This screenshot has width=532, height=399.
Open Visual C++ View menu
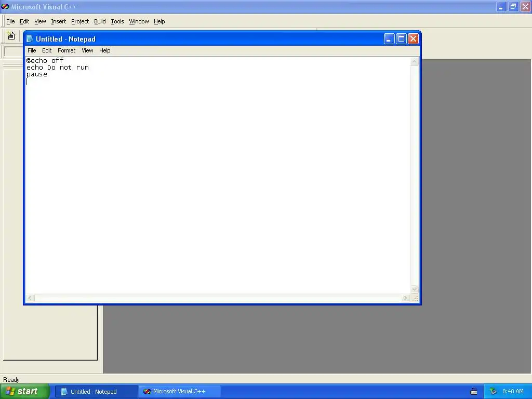click(x=40, y=21)
